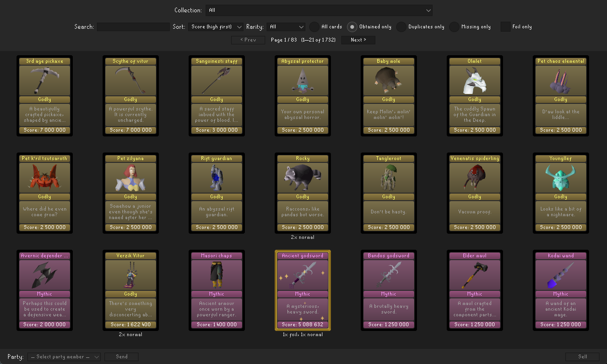Viewport: 607px width, 364px height.
Task: Select the Pet k'ril tsutsaroth card image
Action: [44, 178]
